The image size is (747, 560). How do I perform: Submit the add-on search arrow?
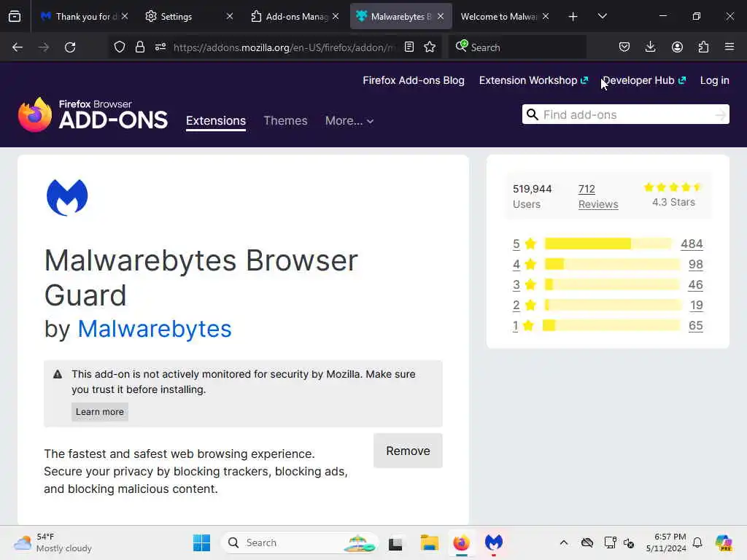click(720, 114)
